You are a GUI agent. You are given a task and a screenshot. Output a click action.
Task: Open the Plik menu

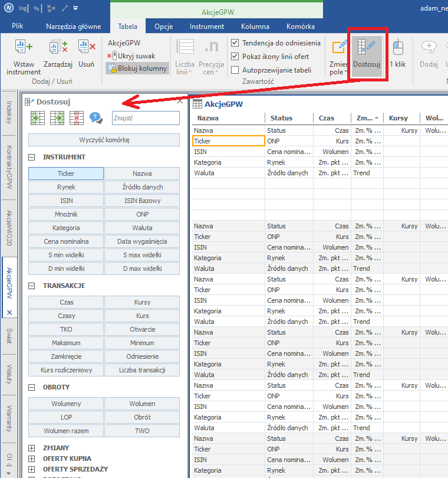(x=17, y=26)
